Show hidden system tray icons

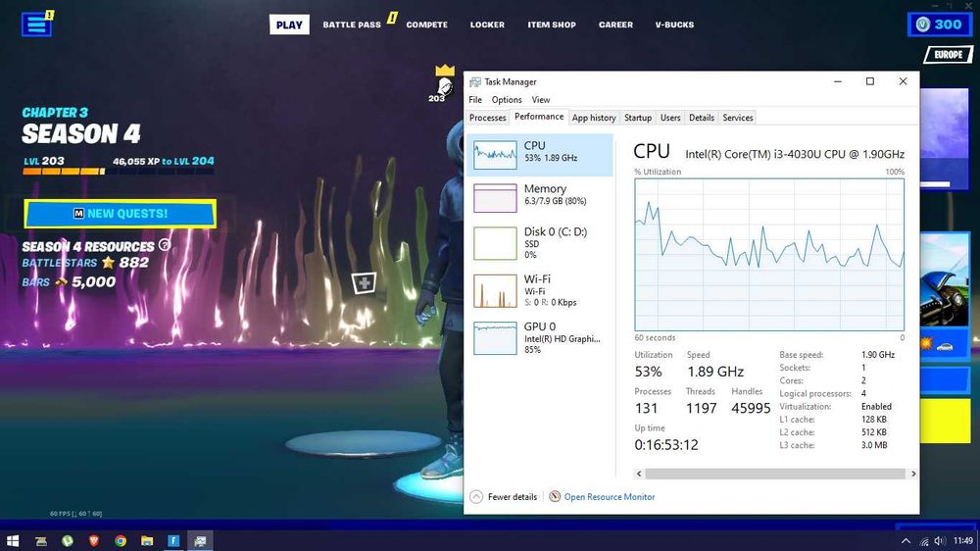[x=906, y=541]
